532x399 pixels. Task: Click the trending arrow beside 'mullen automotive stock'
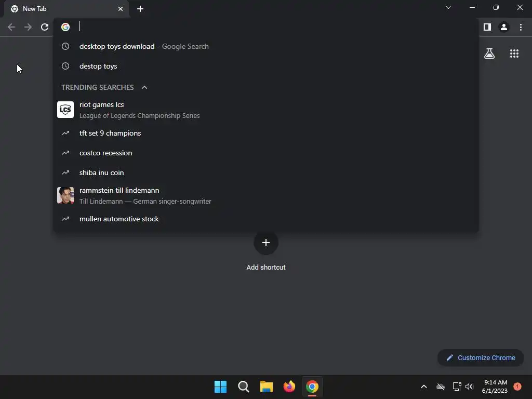click(65, 219)
